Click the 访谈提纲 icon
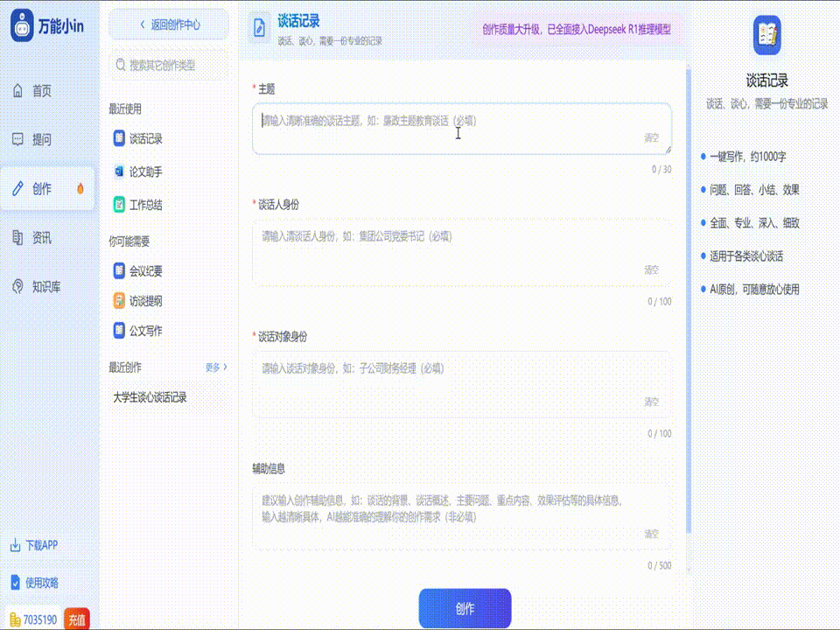The height and width of the screenshot is (630, 840). click(119, 300)
